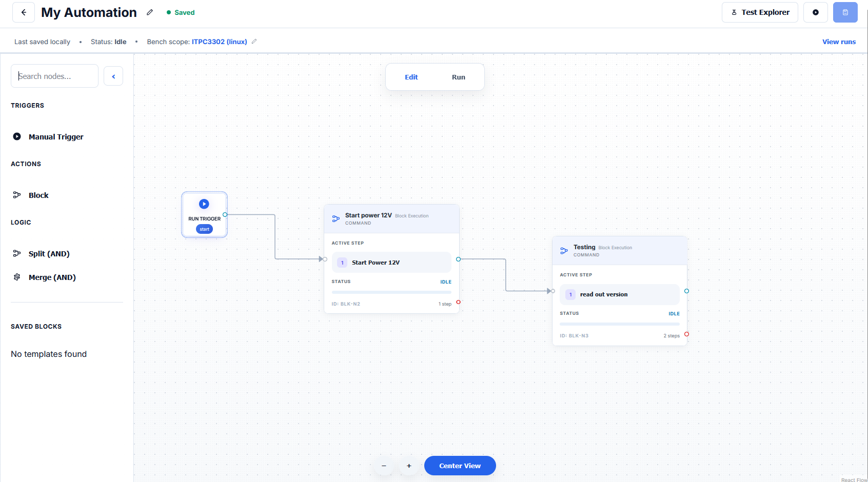Click progress bar in Start power 12V block
This screenshot has height=482, width=868.
coord(391,292)
